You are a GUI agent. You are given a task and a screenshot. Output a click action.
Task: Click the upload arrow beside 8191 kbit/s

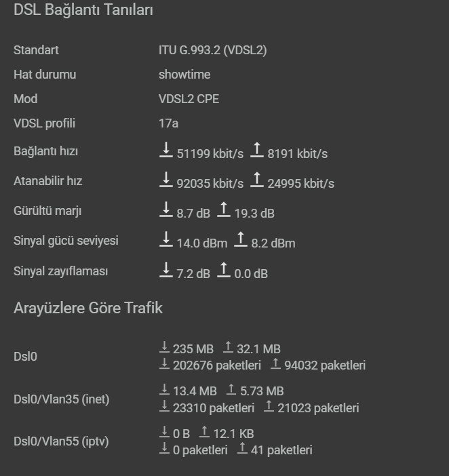(256, 151)
